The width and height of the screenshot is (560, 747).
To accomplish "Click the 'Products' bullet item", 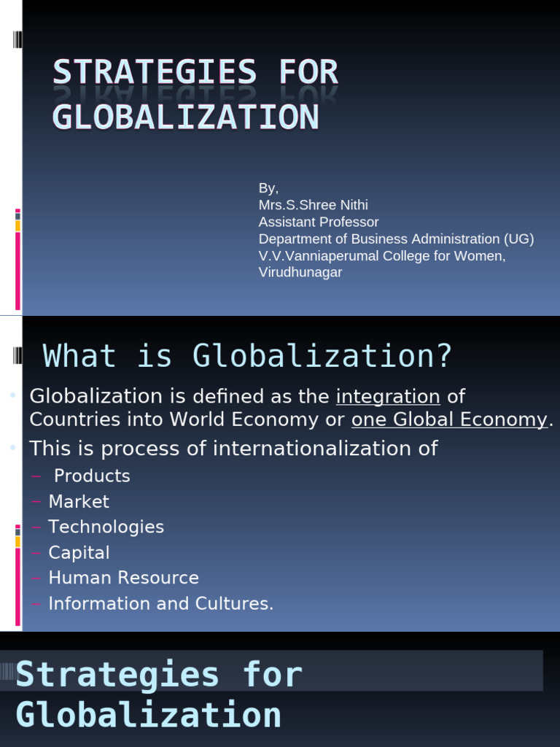I will pos(92,476).
